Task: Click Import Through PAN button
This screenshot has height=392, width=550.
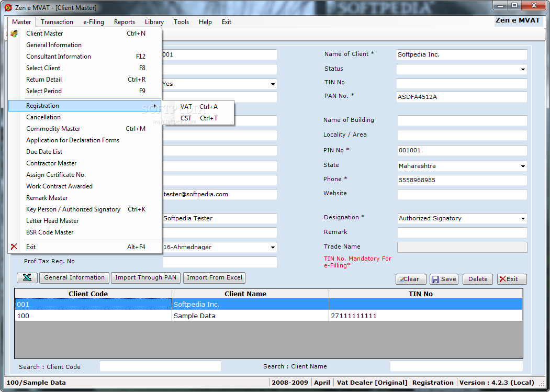Action: [x=145, y=277]
